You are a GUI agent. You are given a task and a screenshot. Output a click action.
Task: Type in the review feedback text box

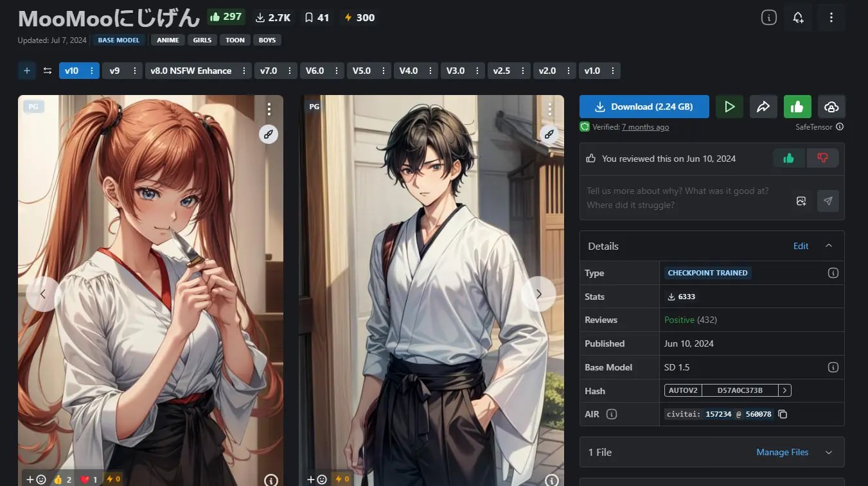coord(684,198)
